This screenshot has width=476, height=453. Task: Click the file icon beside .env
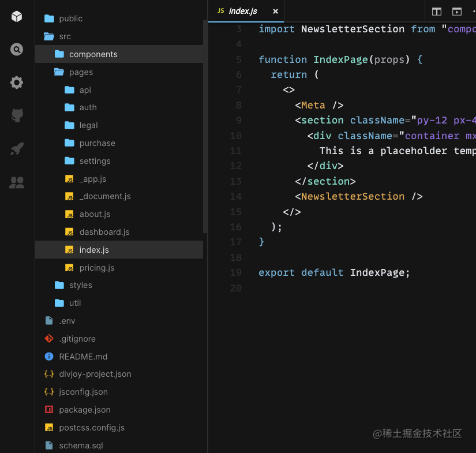(49, 321)
